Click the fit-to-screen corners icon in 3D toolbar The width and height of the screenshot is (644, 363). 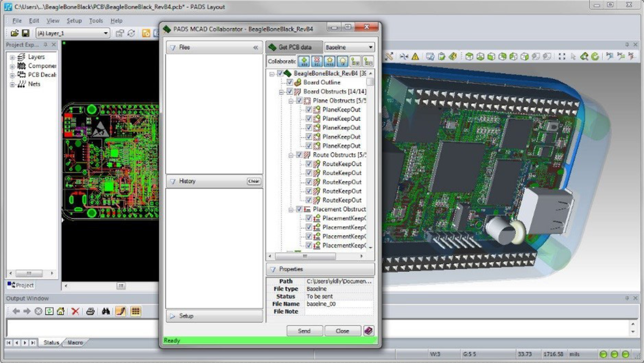[x=562, y=56]
